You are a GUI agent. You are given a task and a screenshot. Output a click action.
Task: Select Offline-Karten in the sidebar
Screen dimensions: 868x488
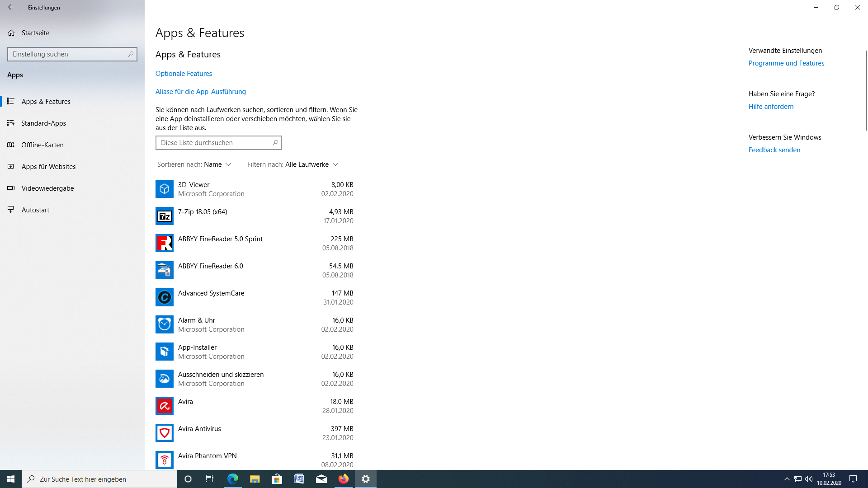pyautogui.click(x=72, y=145)
